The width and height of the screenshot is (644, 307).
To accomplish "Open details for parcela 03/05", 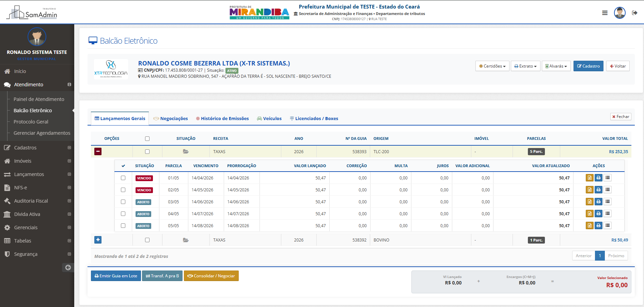I will tap(590, 202).
